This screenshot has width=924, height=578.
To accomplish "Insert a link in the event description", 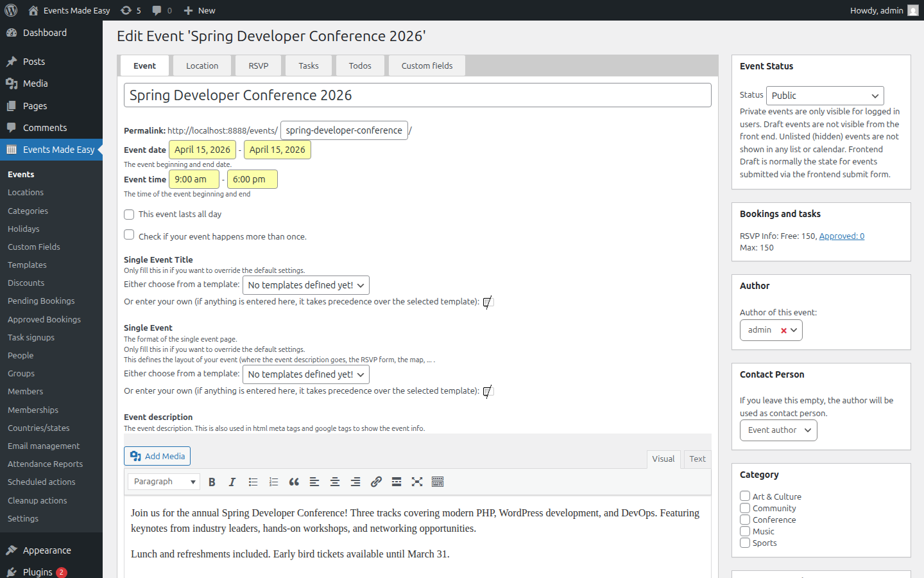I will click(x=376, y=482).
